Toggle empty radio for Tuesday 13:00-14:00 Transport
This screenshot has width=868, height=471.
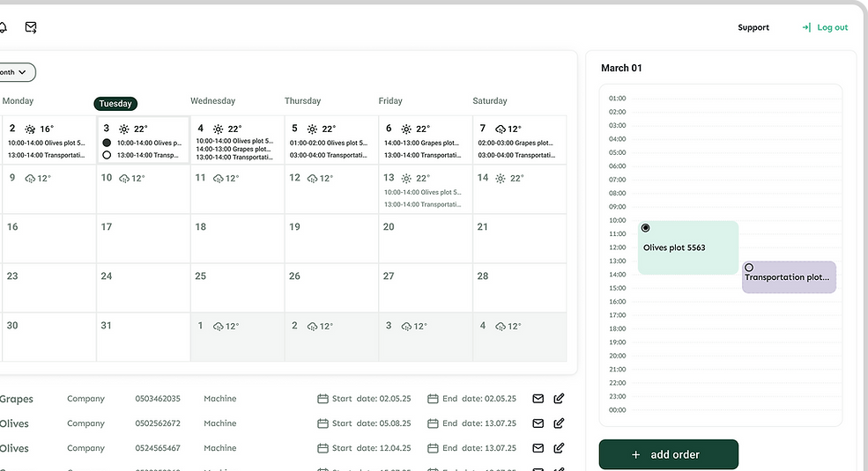[x=107, y=155]
